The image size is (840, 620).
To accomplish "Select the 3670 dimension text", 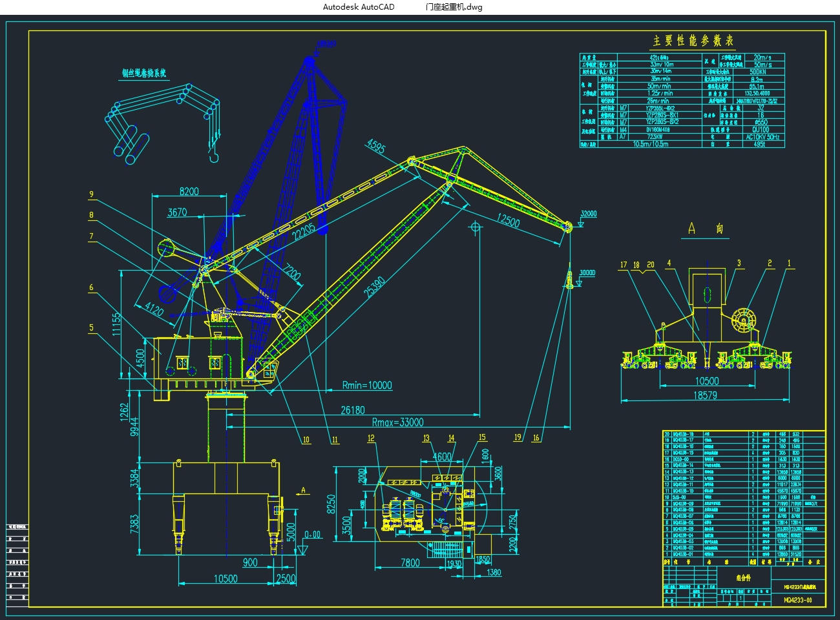I will [x=177, y=212].
